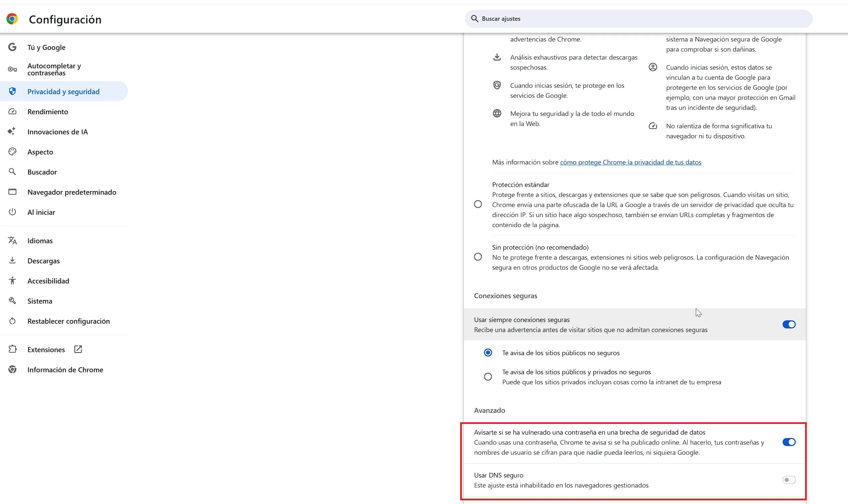Click the window icon for Navegador predeterminado

12,192
